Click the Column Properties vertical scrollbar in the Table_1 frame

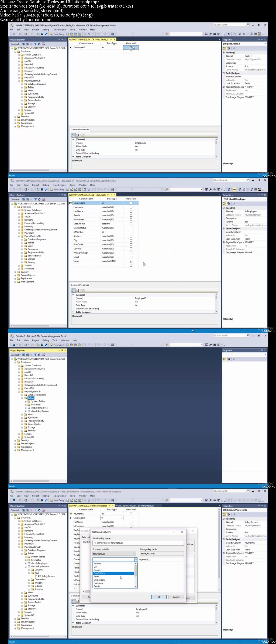[x=216, y=147]
